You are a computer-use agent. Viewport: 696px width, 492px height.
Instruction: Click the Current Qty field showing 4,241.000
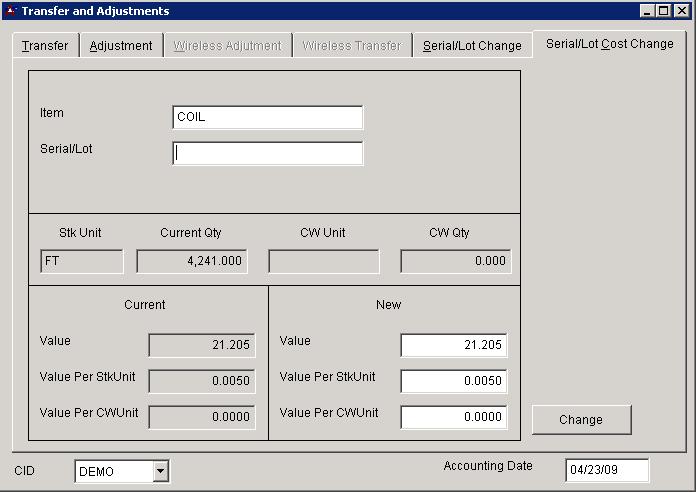coord(191,261)
